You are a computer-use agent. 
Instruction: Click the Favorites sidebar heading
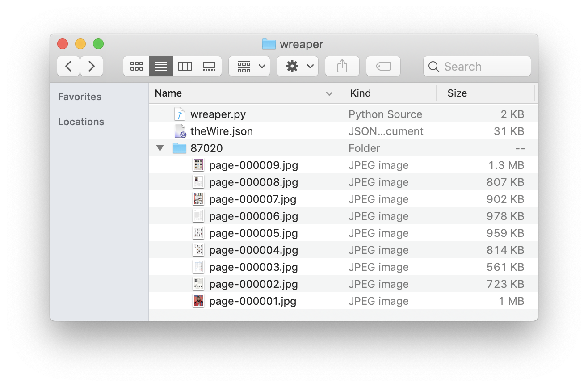tap(80, 97)
